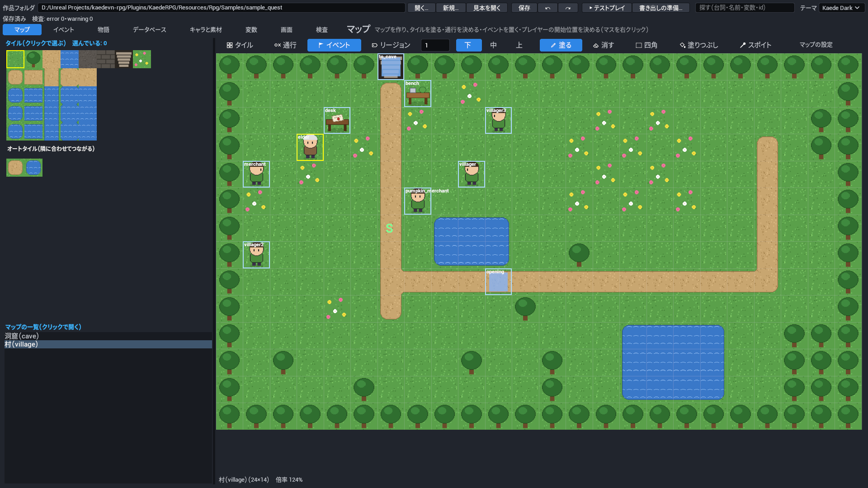Open the キャラと素材 tab
Image resolution: width=868 pixels, height=488 pixels.
tap(206, 29)
